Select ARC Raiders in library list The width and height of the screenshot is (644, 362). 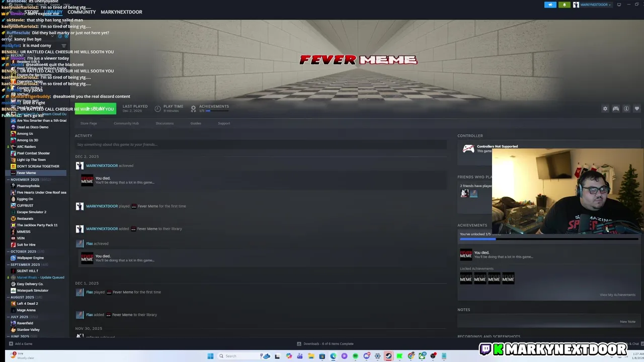[26, 147]
